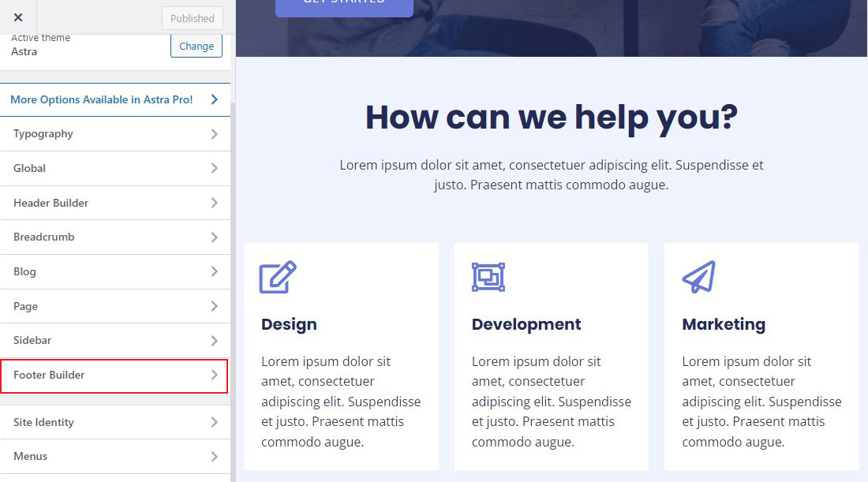Screen dimensions: 868x482
Task: Open the Page section
Action: point(114,306)
